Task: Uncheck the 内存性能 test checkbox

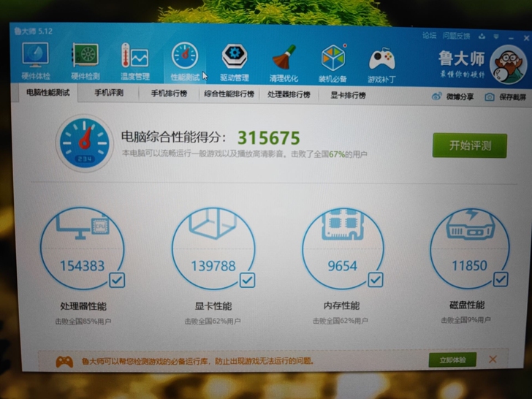Action: [x=376, y=280]
